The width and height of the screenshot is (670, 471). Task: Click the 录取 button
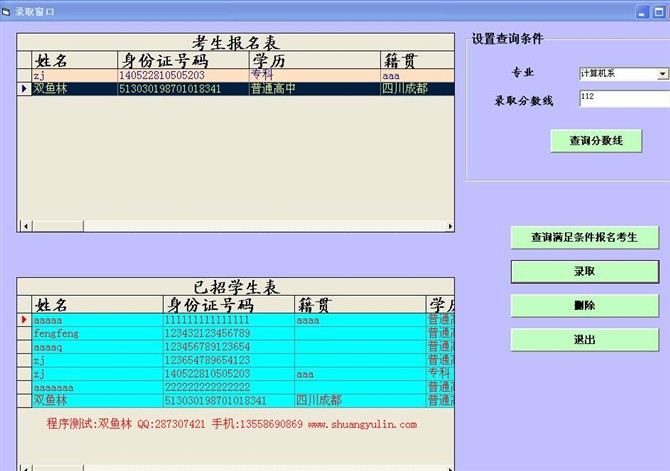pyautogui.click(x=585, y=271)
